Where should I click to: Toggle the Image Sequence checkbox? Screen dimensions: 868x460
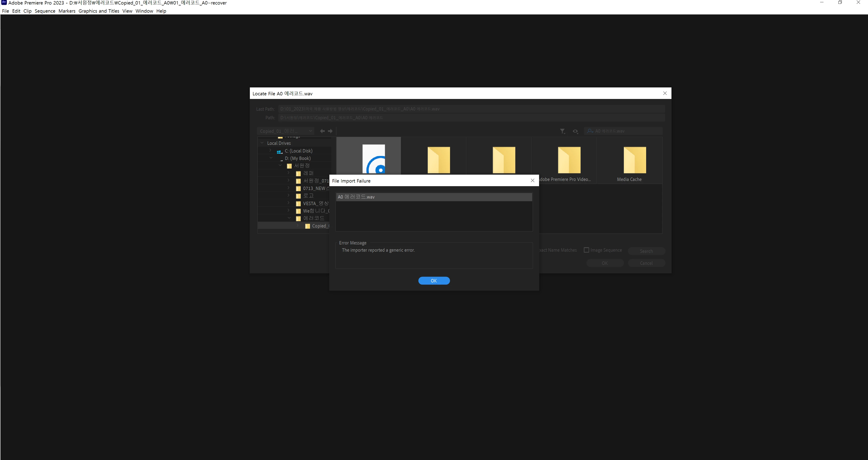[586, 250]
